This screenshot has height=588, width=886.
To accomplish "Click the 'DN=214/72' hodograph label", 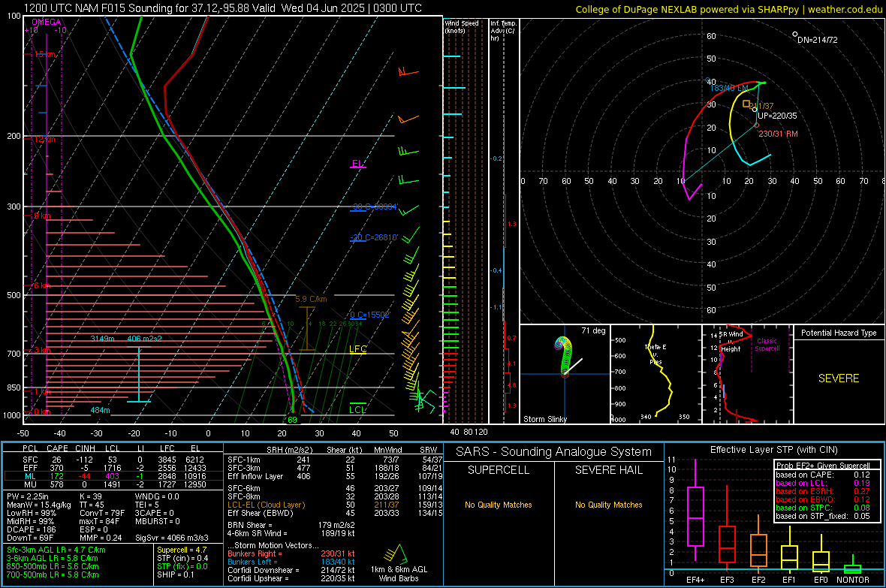I will (x=817, y=40).
